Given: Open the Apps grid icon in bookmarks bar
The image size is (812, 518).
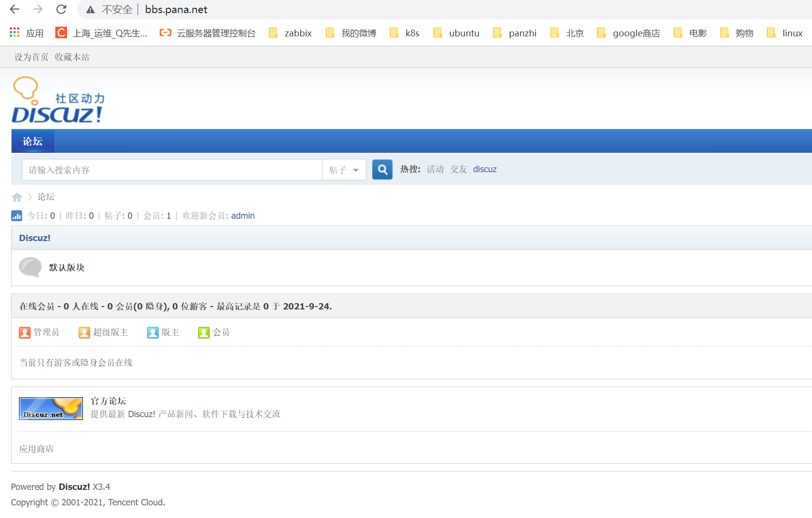Looking at the screenshot, I should click(15, 32).
